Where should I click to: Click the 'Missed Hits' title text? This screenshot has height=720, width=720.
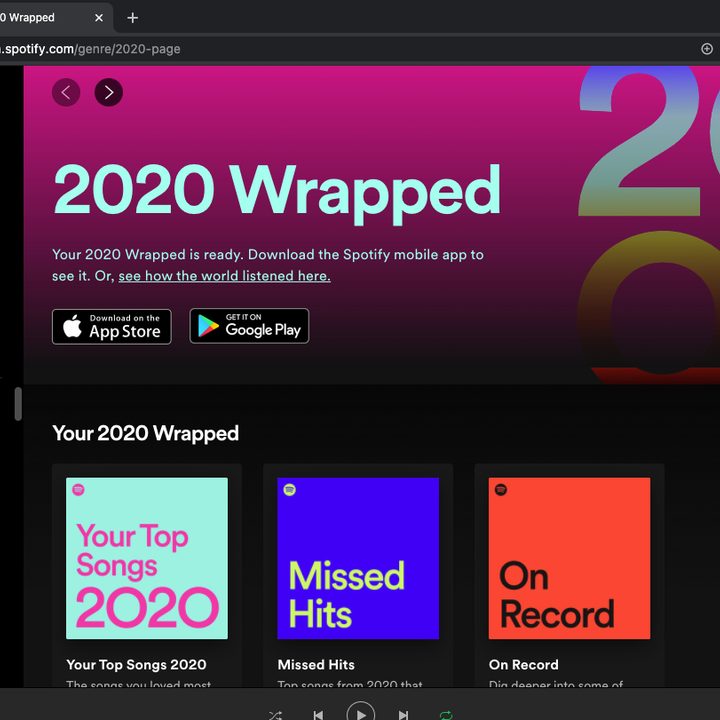coord(316,664)
